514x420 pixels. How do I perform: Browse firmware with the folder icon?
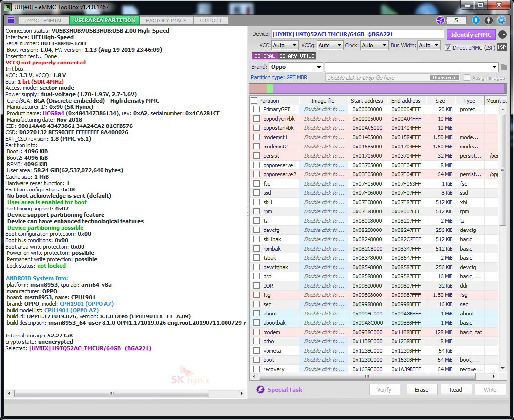click(x=503, y=67)
